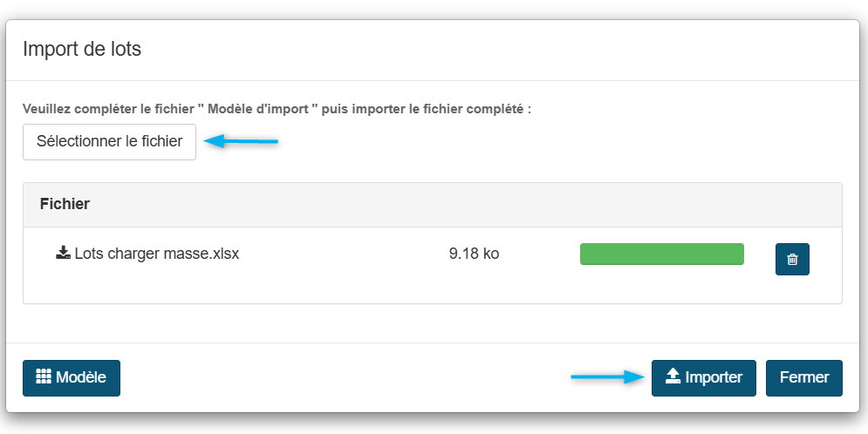868x434 pixels.
Task: Click the download icon beside Lots charger masse.xlsx
Action: coord(63,254)
